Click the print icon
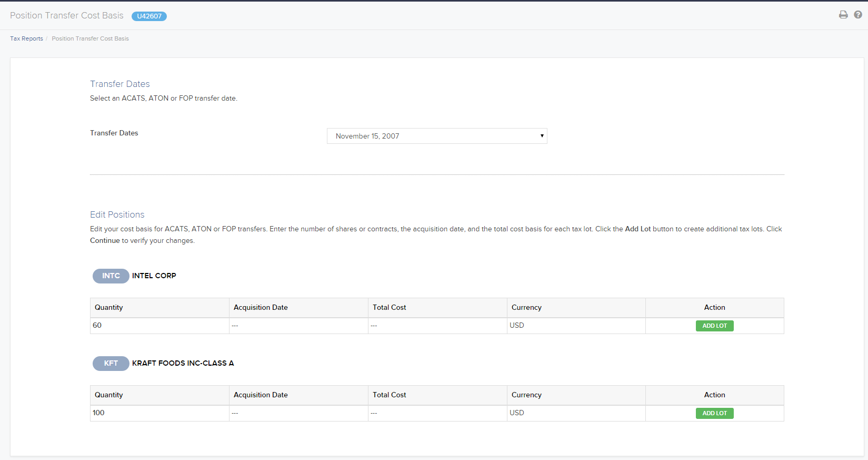 tap(843, 15)
